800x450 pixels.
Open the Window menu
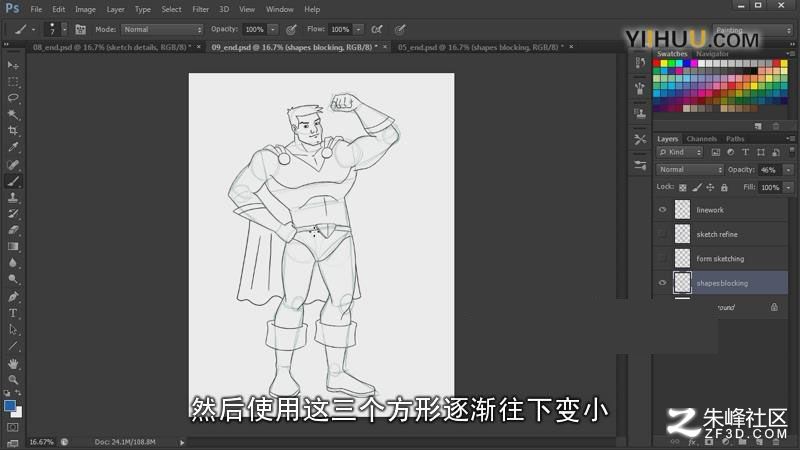[x=280, y=9]
